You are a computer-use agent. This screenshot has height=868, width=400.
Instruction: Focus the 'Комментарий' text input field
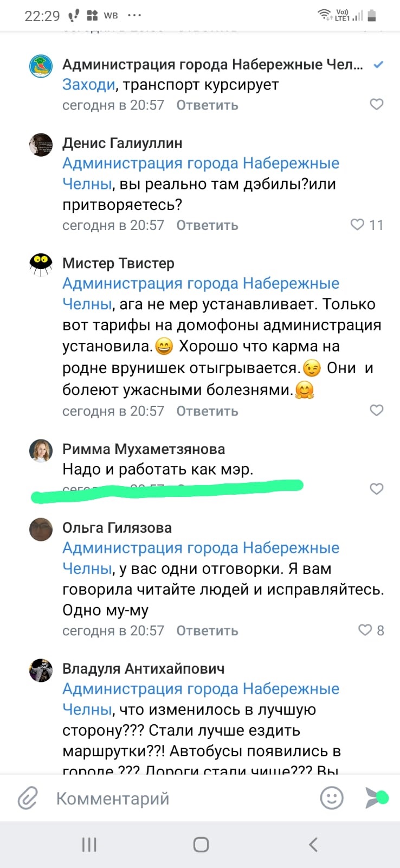coord(179,799)
